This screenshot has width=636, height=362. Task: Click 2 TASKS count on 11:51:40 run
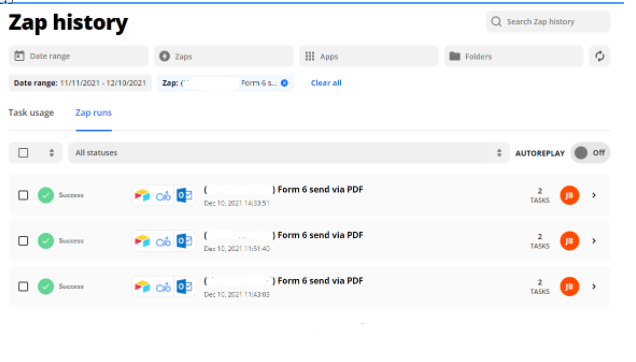(x=540, y=241)
